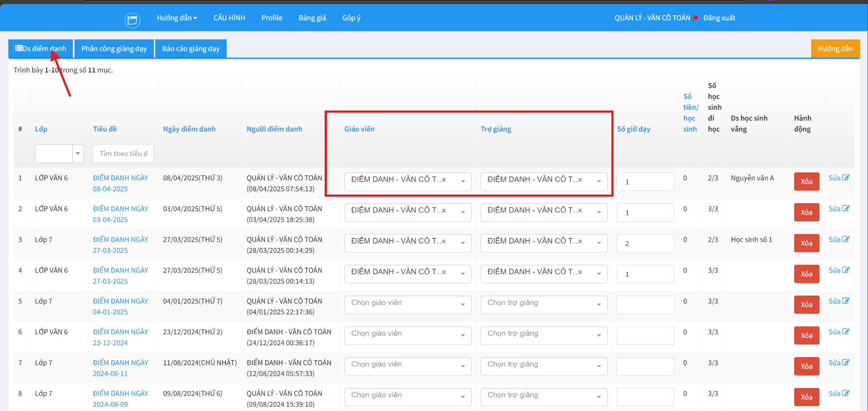Click the calendar window icon in navbar

[132, 20]
